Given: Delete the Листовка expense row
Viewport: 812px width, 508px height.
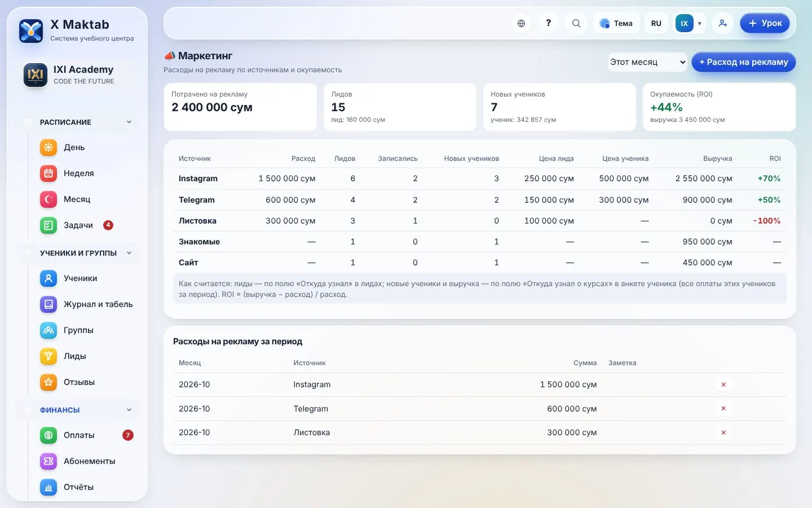Looking at the screenshot, I should pyautogui.click(x=723, y=432).
